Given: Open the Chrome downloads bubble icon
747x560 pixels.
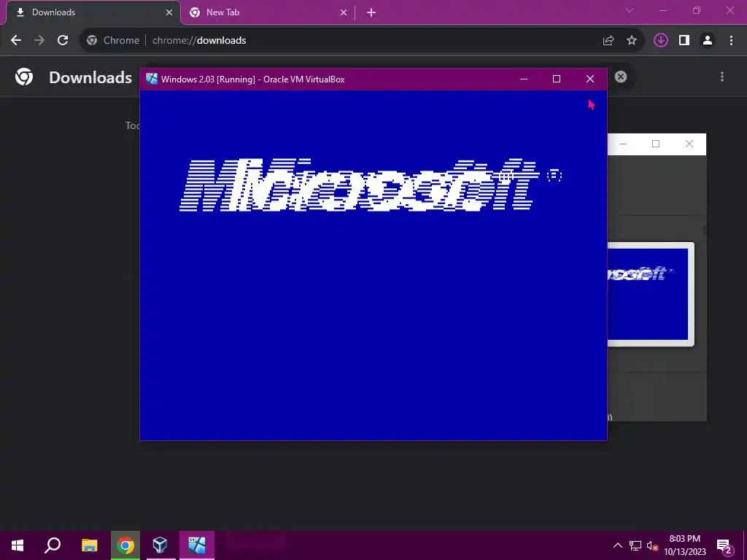Looking at the screenshot, I should (x=661, y=41).
